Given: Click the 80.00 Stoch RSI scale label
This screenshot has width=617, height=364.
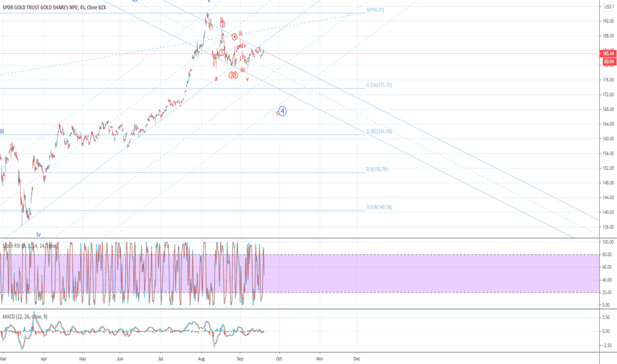Looking at the screenshot, I should 607,255.
